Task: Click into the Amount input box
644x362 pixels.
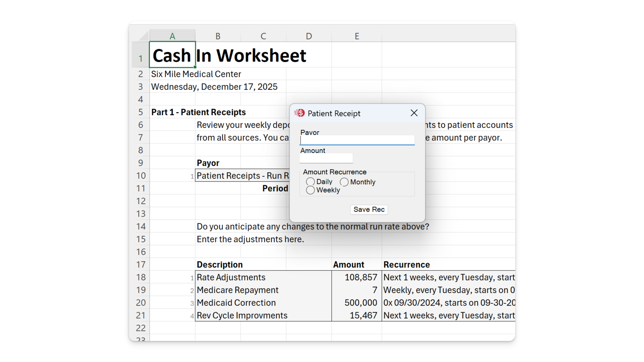Action: 326,158
